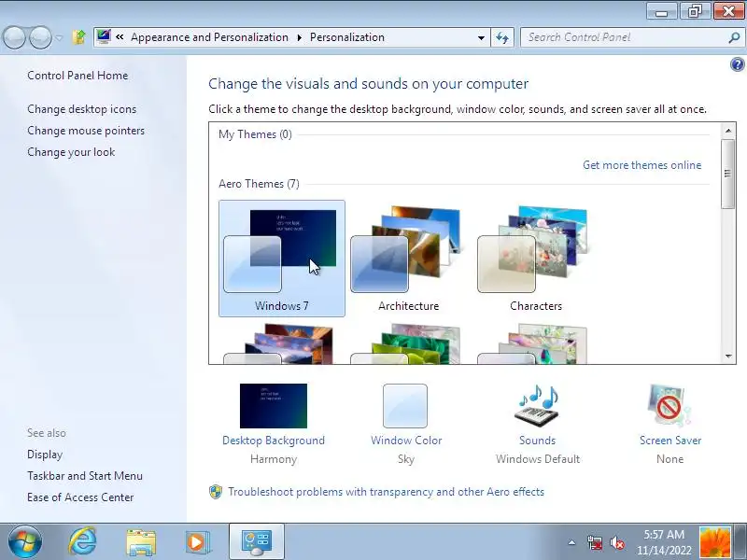Click the Aero Themes (7) heading

click(259, 184)
